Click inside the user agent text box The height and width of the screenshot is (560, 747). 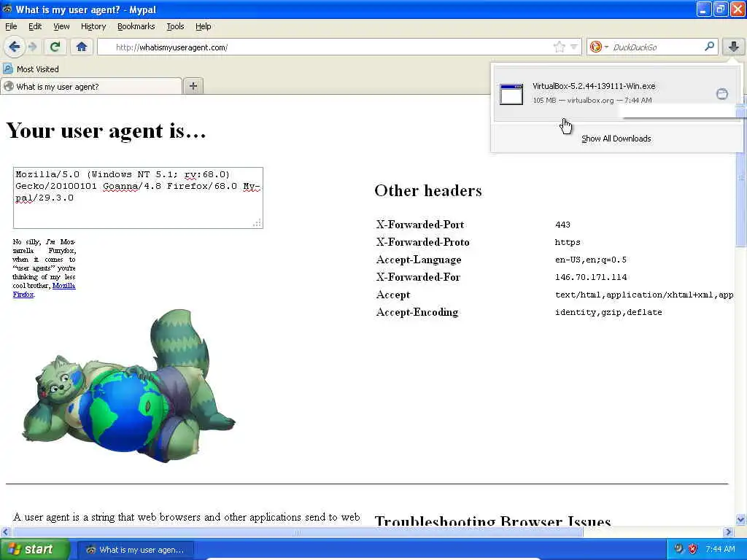tap(138, 198)
